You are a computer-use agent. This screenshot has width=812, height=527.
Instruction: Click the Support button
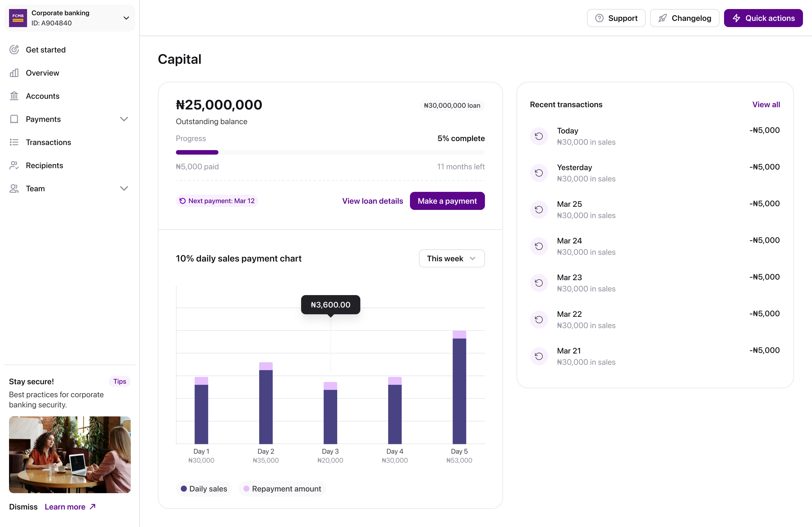pyautogui.click(x=616, y=18)
